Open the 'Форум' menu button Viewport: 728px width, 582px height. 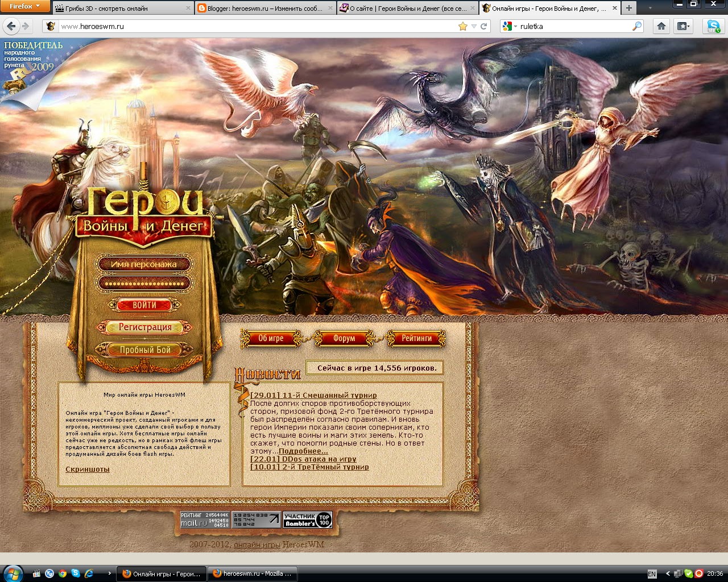pos(344,338)
